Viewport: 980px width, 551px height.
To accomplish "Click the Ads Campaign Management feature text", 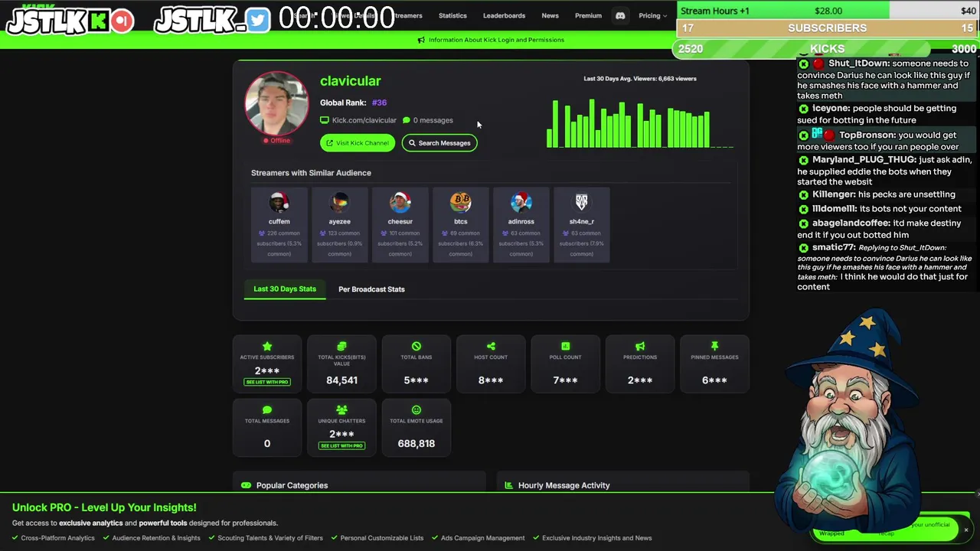I will 482,538.
